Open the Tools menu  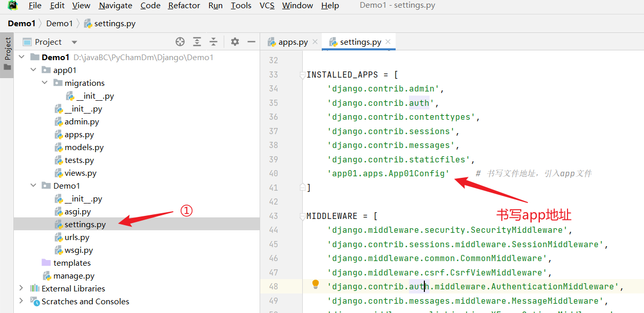241,6
